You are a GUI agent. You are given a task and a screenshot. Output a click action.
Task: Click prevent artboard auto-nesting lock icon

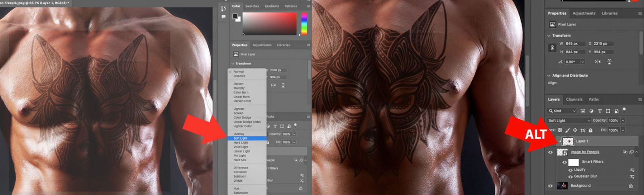[x=582, y=130]
